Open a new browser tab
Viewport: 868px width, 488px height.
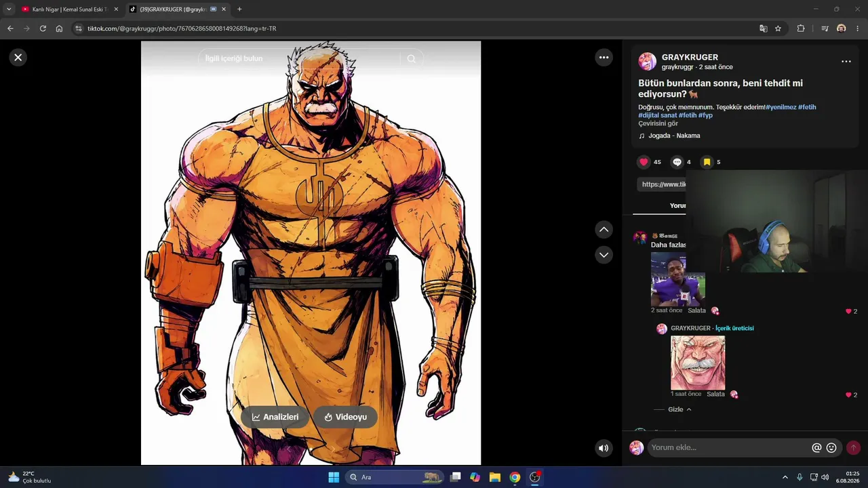(239, 9)
